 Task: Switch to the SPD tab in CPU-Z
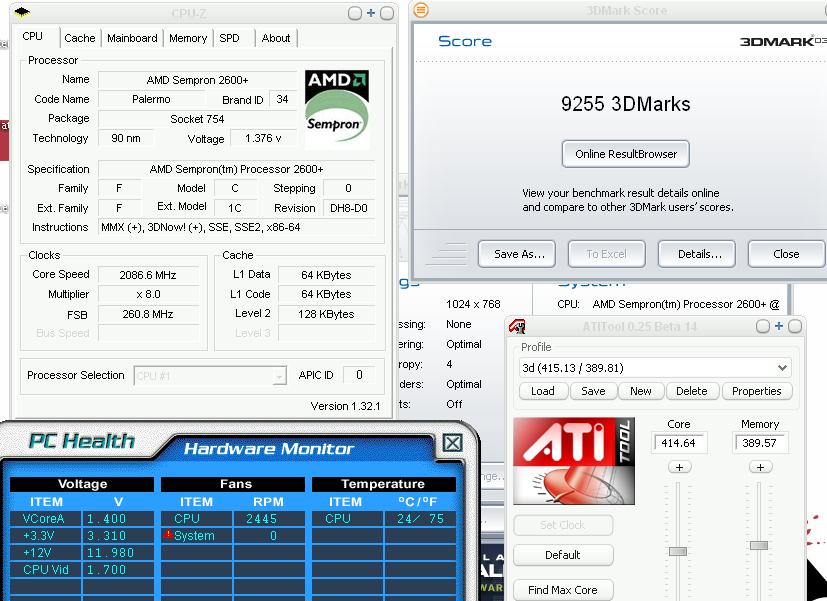(229, 38)
